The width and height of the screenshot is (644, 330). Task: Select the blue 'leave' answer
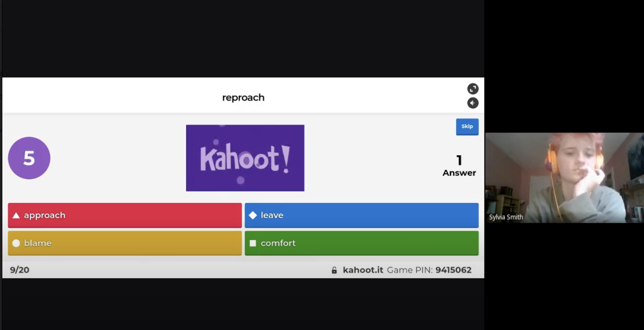click(361, 215)
